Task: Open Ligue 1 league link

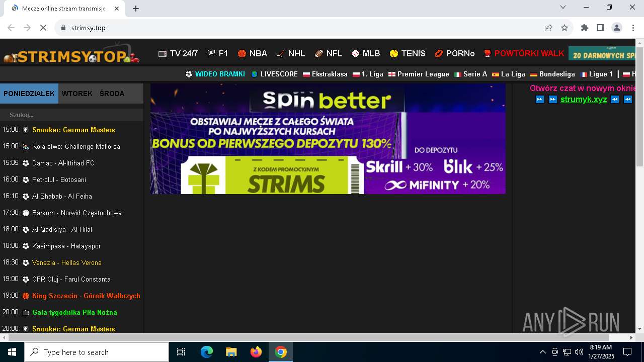Action: [x=596, y=74]
